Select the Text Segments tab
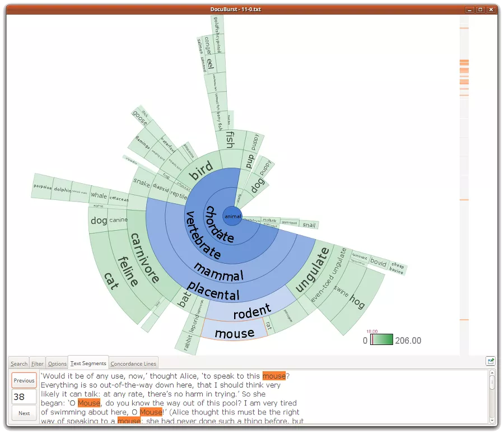The image size is (504, 434). tap(88, 362)
